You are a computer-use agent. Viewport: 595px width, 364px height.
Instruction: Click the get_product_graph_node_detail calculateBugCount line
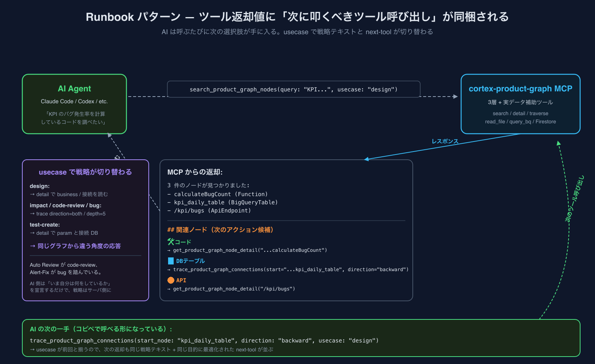point(247,250)
